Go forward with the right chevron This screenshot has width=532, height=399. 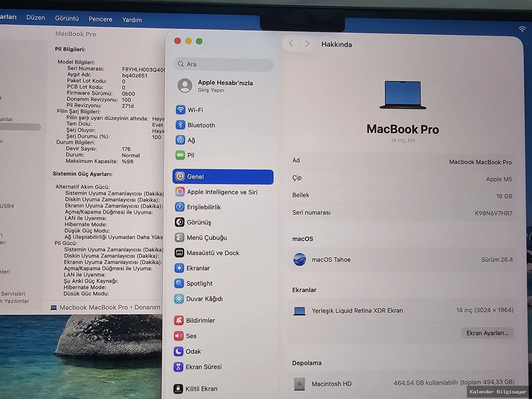pyautogui.click(x=307, y=44)
